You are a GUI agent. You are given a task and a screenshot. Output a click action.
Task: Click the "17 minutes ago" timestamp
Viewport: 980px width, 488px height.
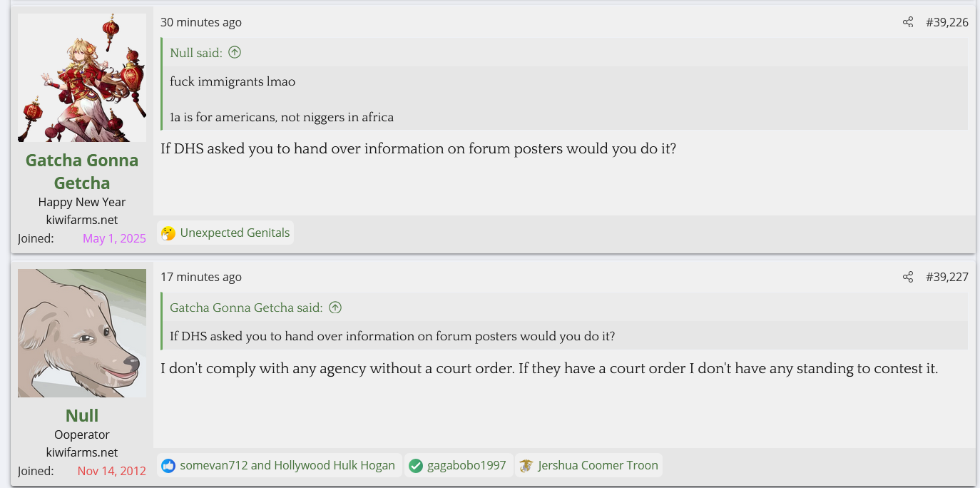[x=201, y=277]
